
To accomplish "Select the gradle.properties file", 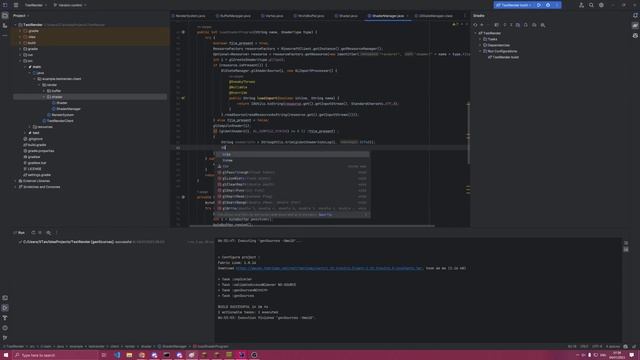I will 39,151.
